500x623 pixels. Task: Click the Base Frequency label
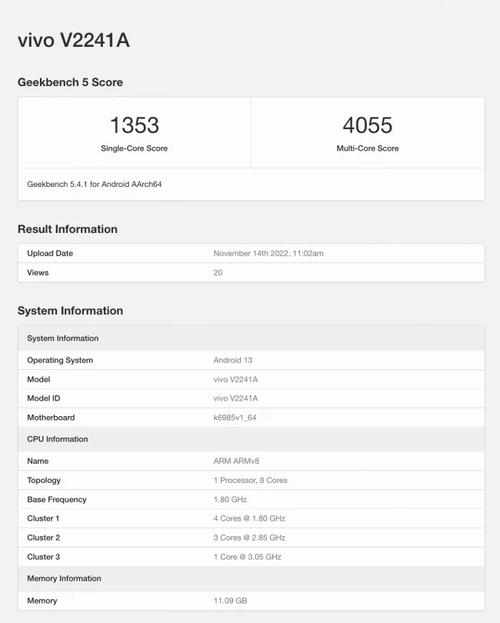click(x=57, y=499)
